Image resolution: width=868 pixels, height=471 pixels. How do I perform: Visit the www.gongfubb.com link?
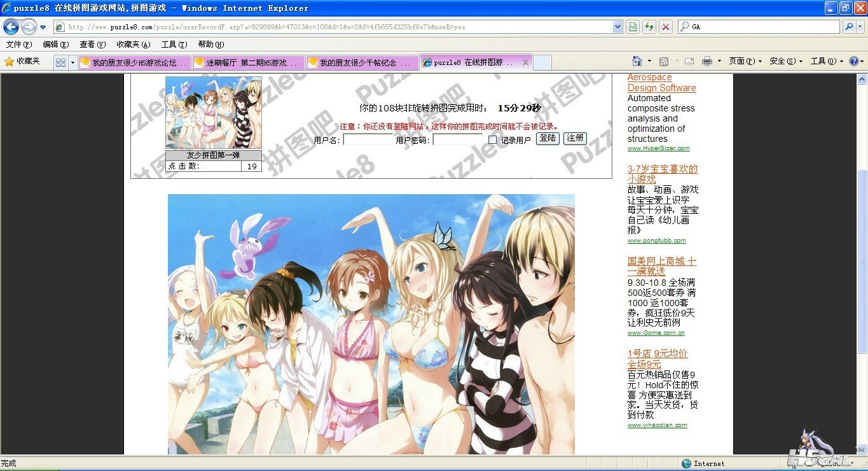tap(656, 241)
